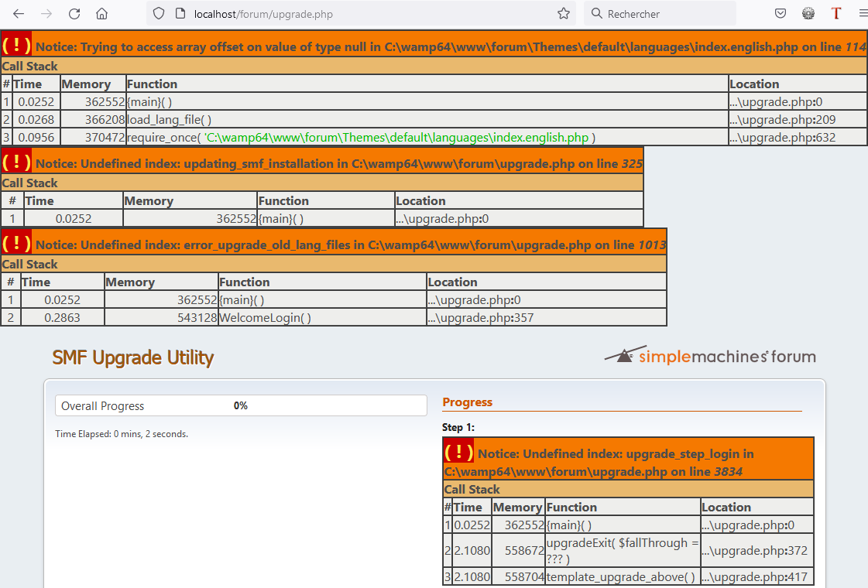
Task: Click the simplemachines forum logo
Action: coord(710,356)
